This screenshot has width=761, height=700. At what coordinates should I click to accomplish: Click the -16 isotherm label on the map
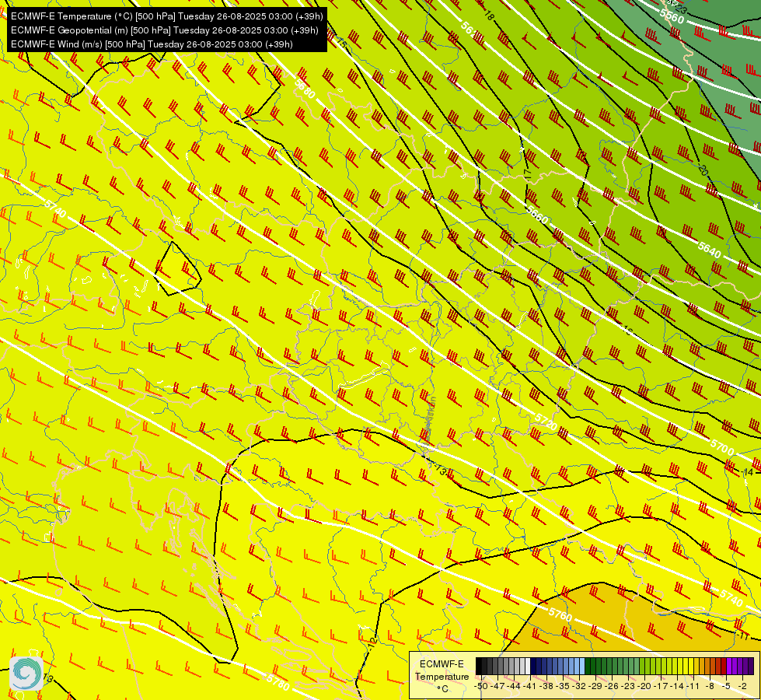[x=627, y=331]
